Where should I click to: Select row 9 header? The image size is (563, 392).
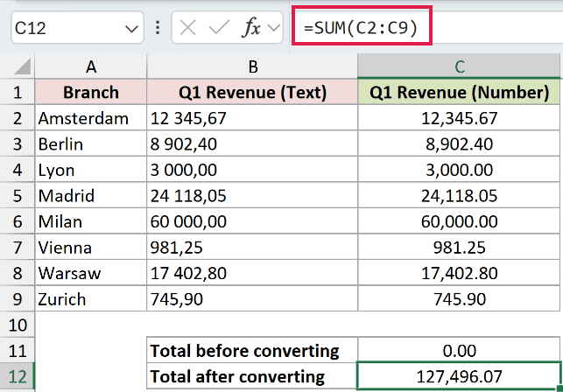[x=18, y=299]
